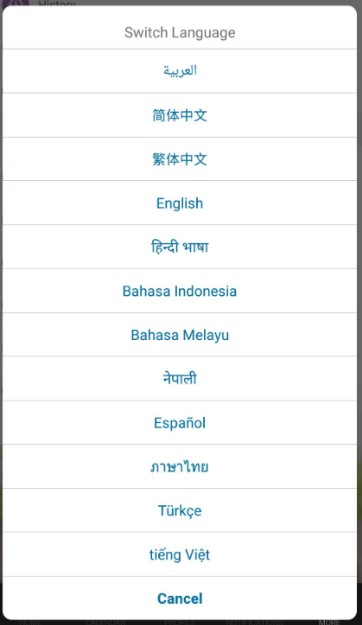Switch the language to Türkçe

coord(180,511)
